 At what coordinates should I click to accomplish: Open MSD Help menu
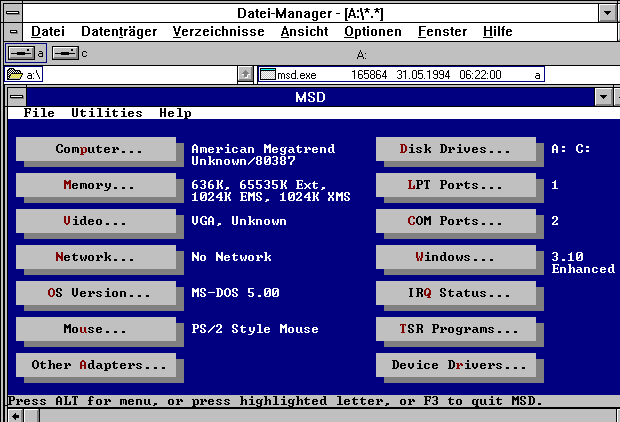(175, 113)
